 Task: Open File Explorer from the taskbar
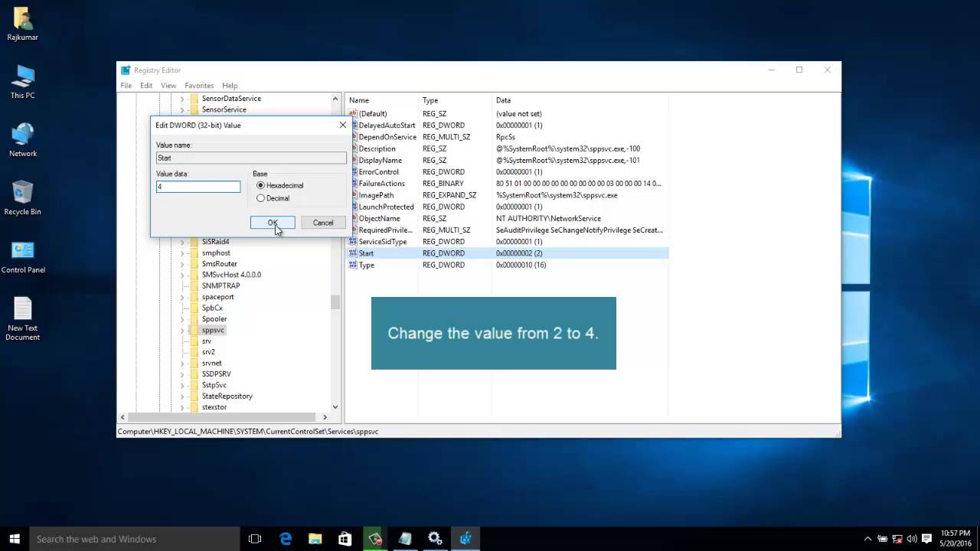coord(315,539)
